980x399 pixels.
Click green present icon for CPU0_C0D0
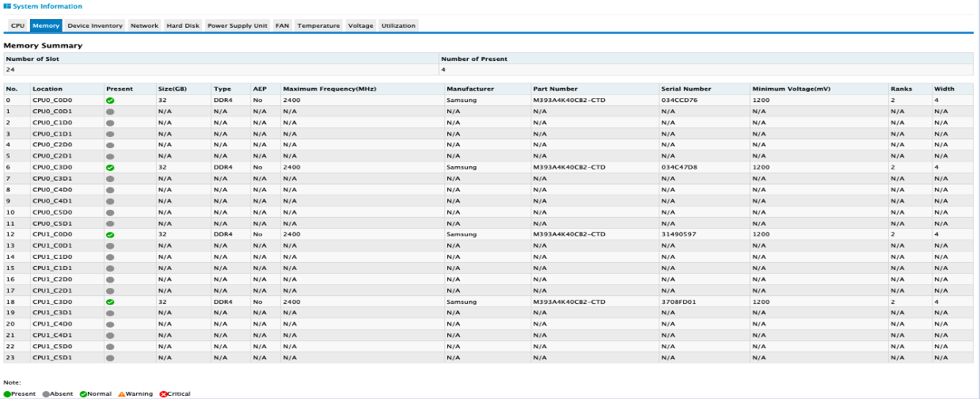pyautogui.click(x=110, y=101)
